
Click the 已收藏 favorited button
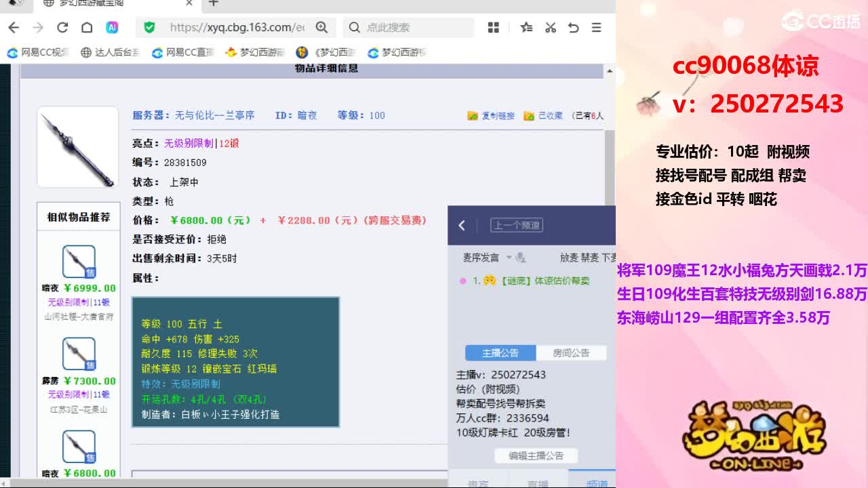pos(544,116)
